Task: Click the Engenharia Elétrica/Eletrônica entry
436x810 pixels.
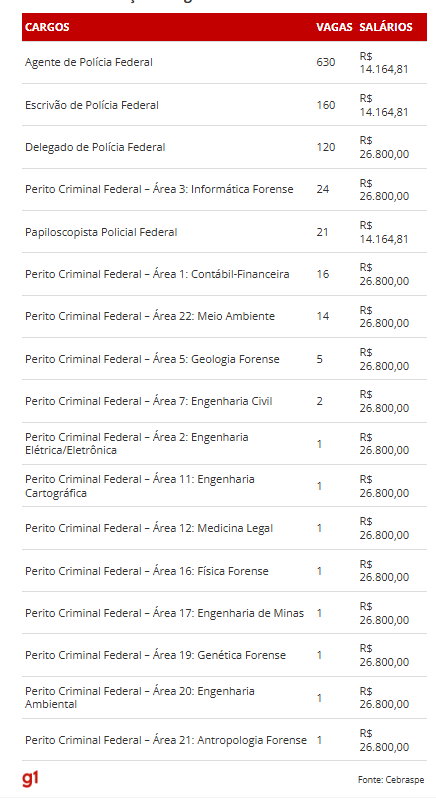Action: pos(137,444)
